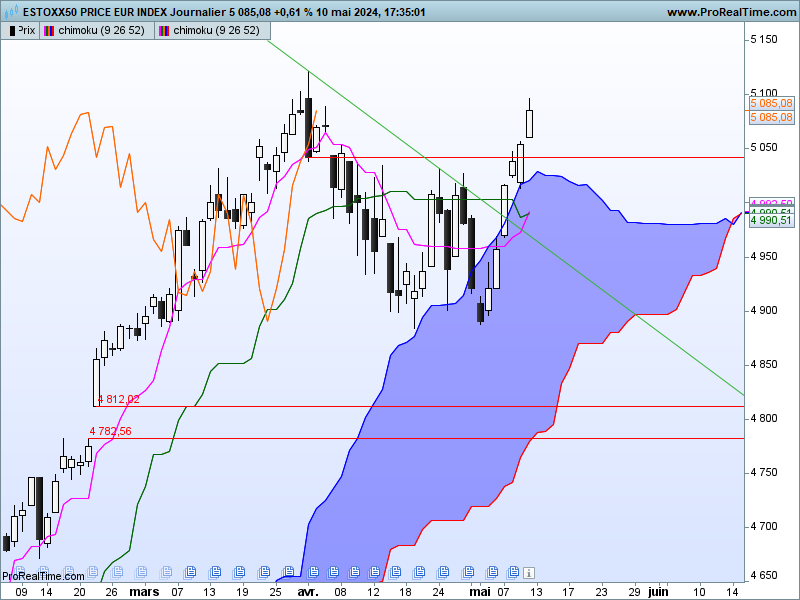Click the lower orange 5 085,08 price tag
The height and width of the screenshot is (600, 800).
[771, 117]
